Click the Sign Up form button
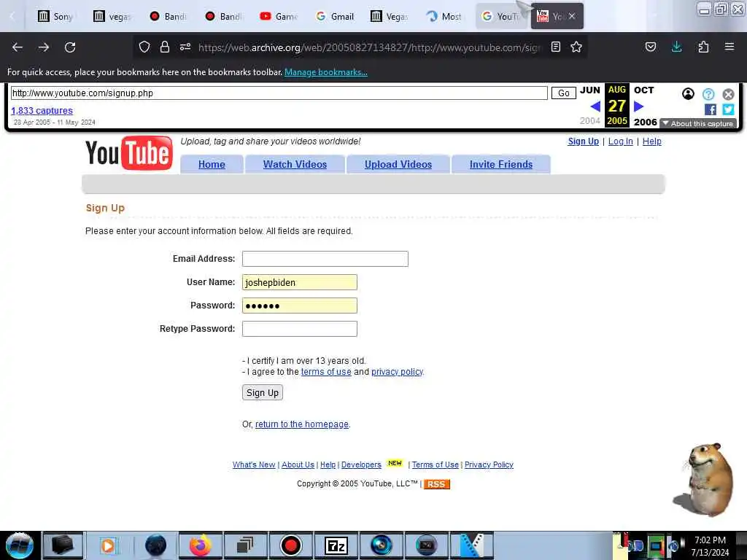This screenshot has width=747, height=560. (263, 393)
